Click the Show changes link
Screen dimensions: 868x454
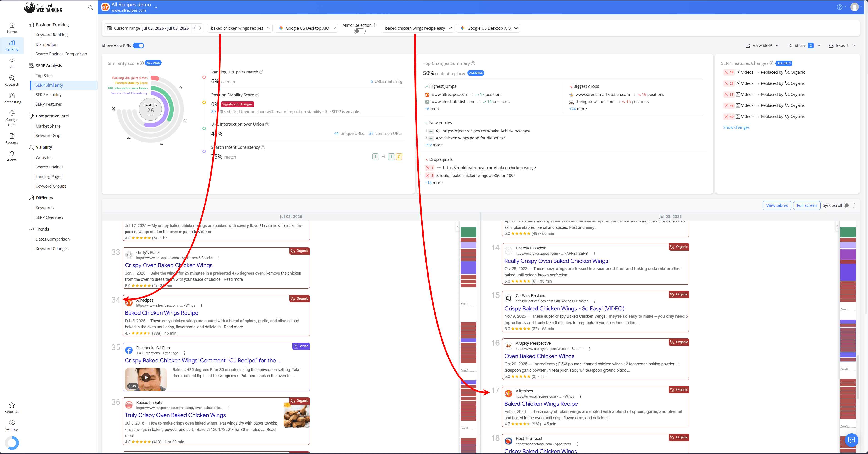736,127
